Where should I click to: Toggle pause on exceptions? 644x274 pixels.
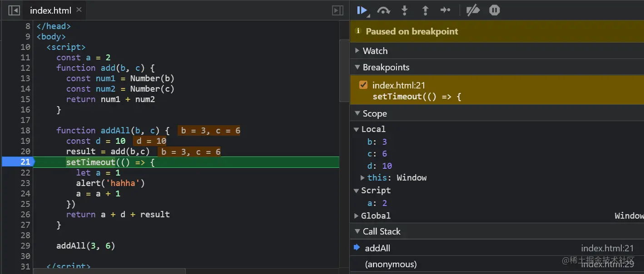click(x=495, y=10)
